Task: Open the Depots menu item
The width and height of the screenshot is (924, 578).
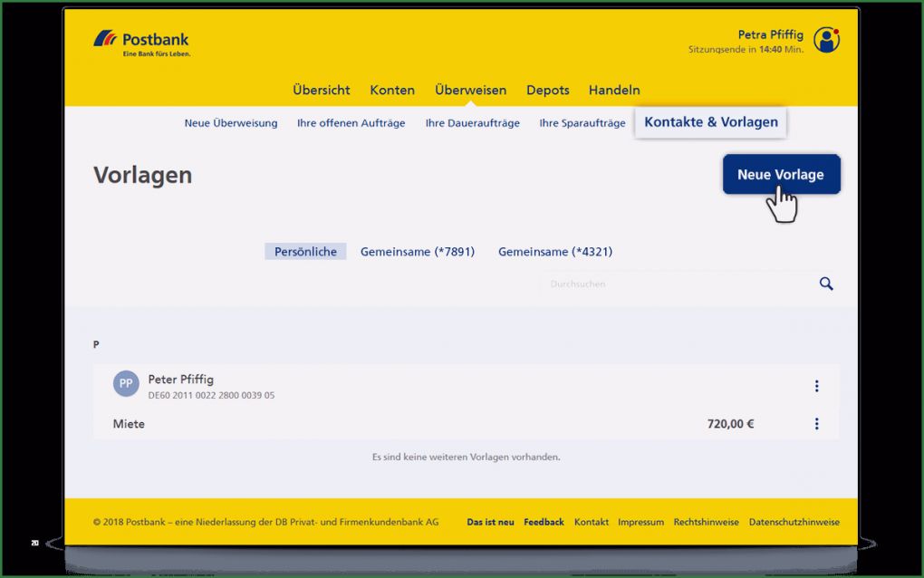Action: click(x=547, y=90)
